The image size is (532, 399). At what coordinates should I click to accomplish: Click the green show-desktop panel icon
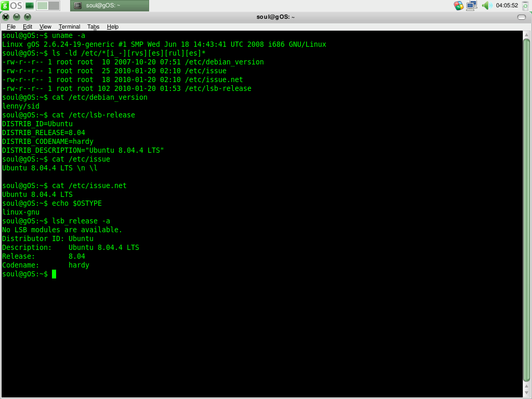tap(30, 5)
